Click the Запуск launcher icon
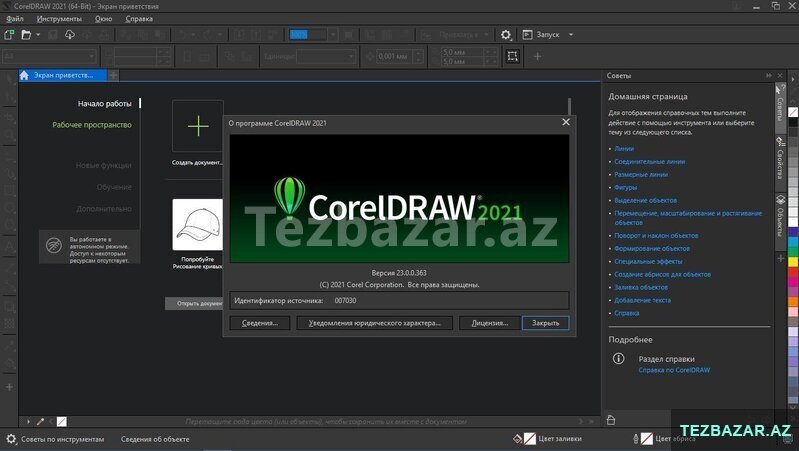Viewport: 799px width, 451px height. [527, 35]
